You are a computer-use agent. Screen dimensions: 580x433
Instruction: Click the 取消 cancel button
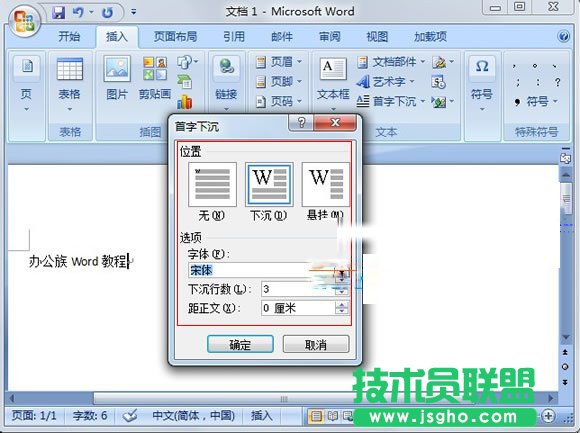coord(316,344)
